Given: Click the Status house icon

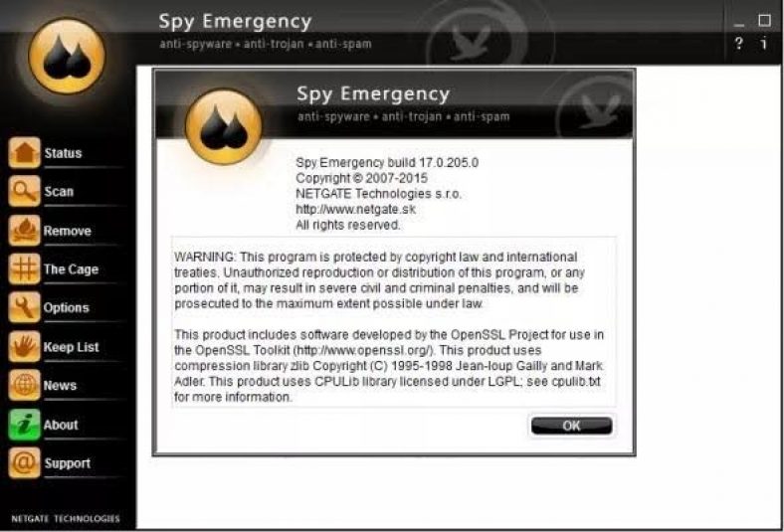Looking at the screenshot, I should tap(24, 152).
